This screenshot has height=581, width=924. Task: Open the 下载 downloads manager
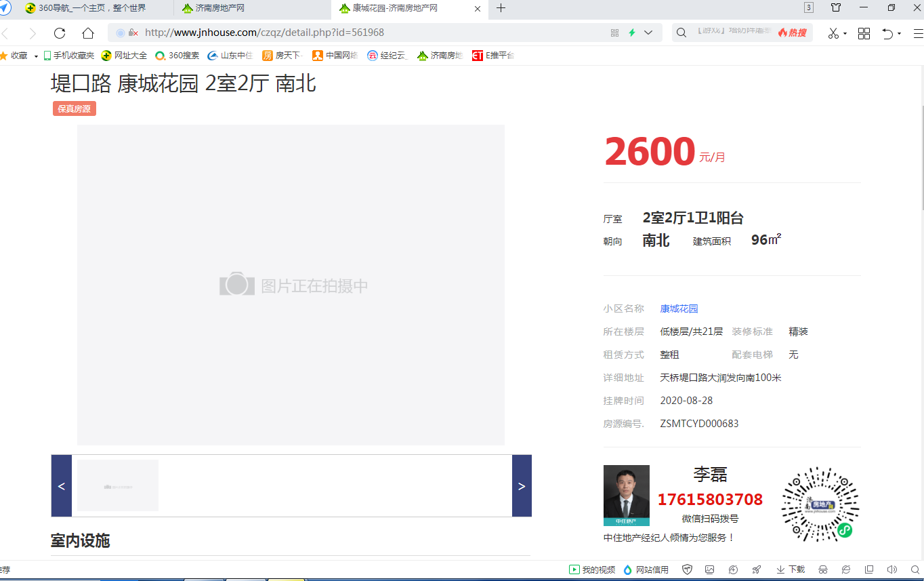[791, 569]
